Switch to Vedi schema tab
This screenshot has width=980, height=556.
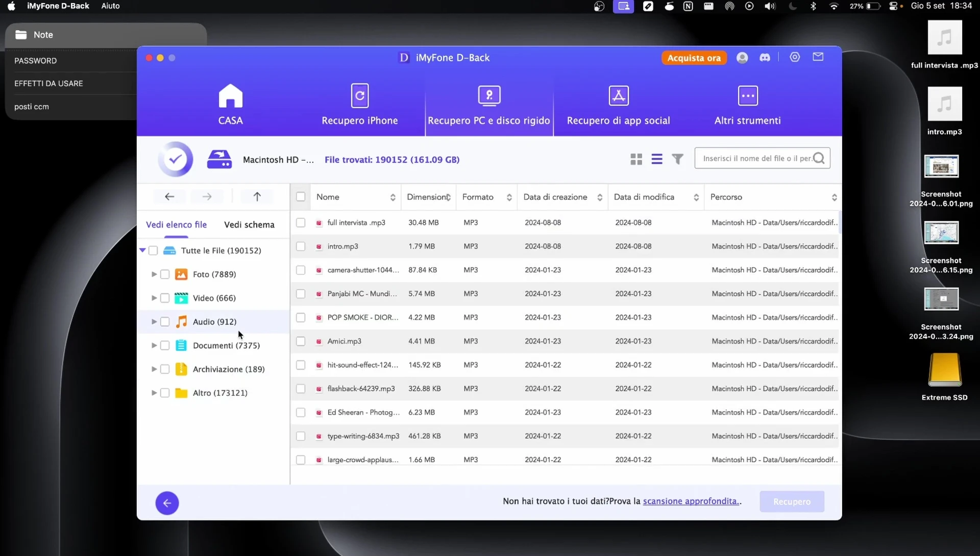click(249, 224)
